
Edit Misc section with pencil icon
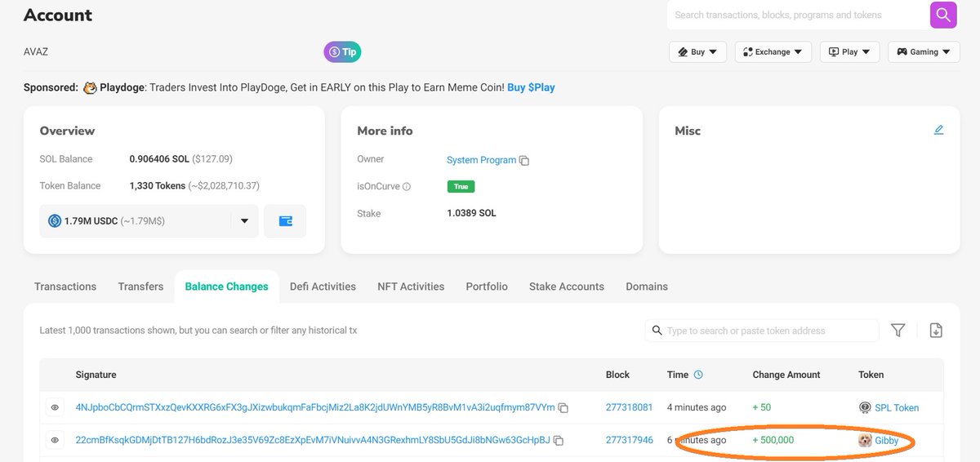pyautogui.click(x=938, y=130)
